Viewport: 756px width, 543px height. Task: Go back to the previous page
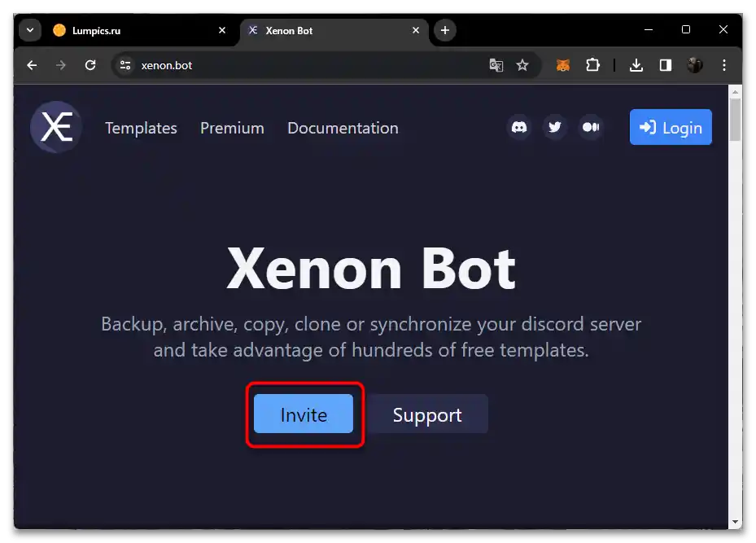[32, 65]
